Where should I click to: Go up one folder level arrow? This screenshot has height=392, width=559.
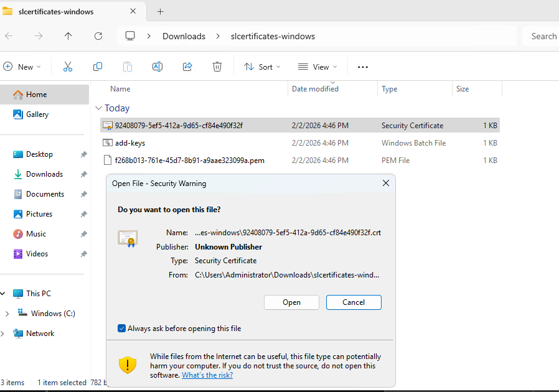tap(68, 36)
